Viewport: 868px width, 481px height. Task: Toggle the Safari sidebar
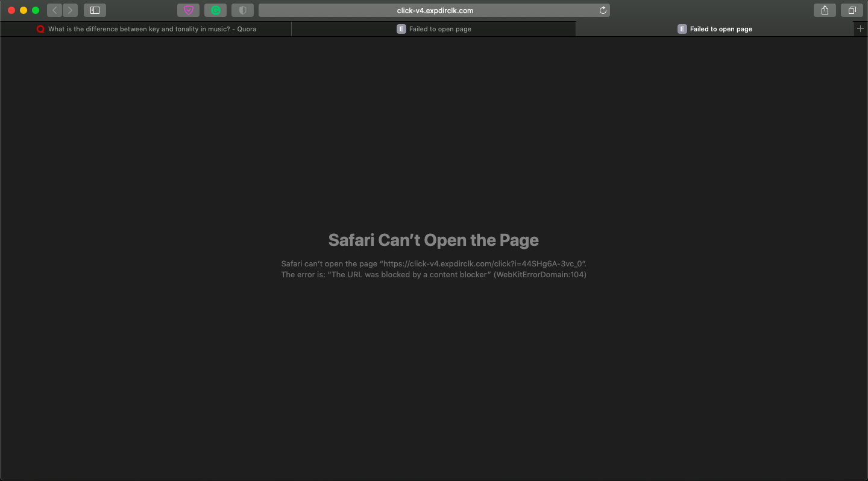tap(94, 10)
